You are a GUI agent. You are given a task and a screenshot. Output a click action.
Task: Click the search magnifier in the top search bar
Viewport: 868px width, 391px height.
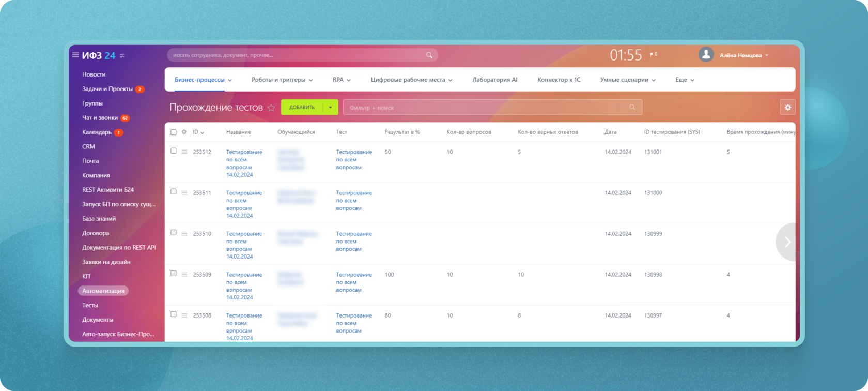coord(429,55)
